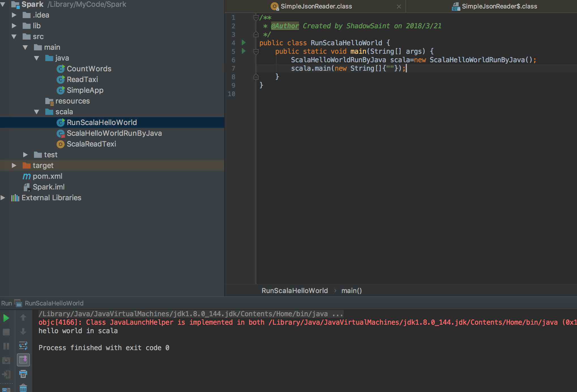Click the Print console output icon
The image size is (577, 392).
(x=23, y=374)
